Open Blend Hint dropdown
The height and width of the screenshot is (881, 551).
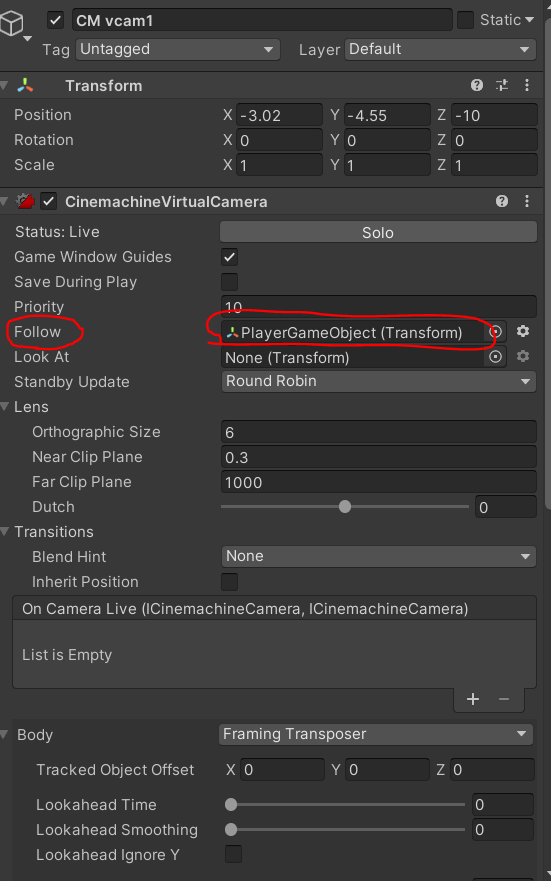[x=379, y=556]
